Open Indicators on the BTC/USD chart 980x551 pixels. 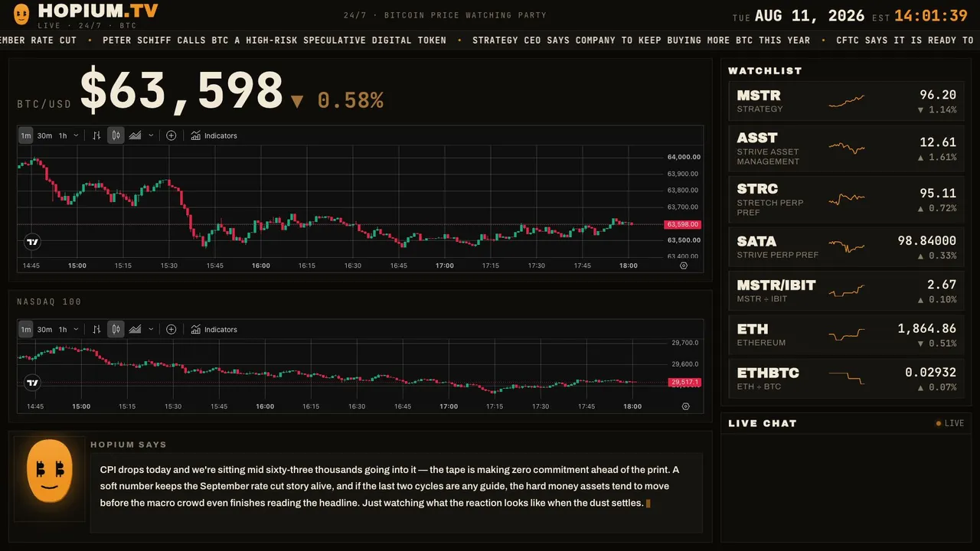pyautogui.click(x=214, y=135)
